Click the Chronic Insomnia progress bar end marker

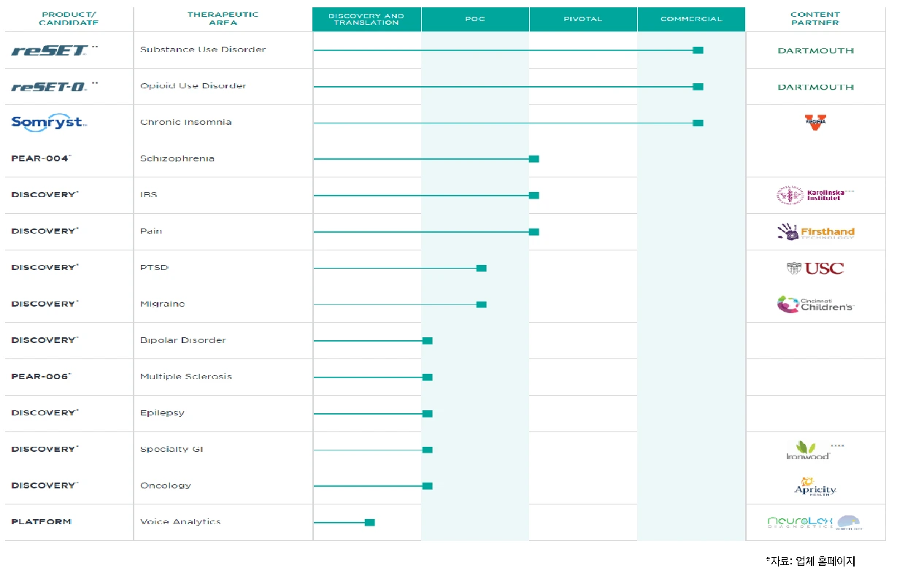[x=698, y=123]
